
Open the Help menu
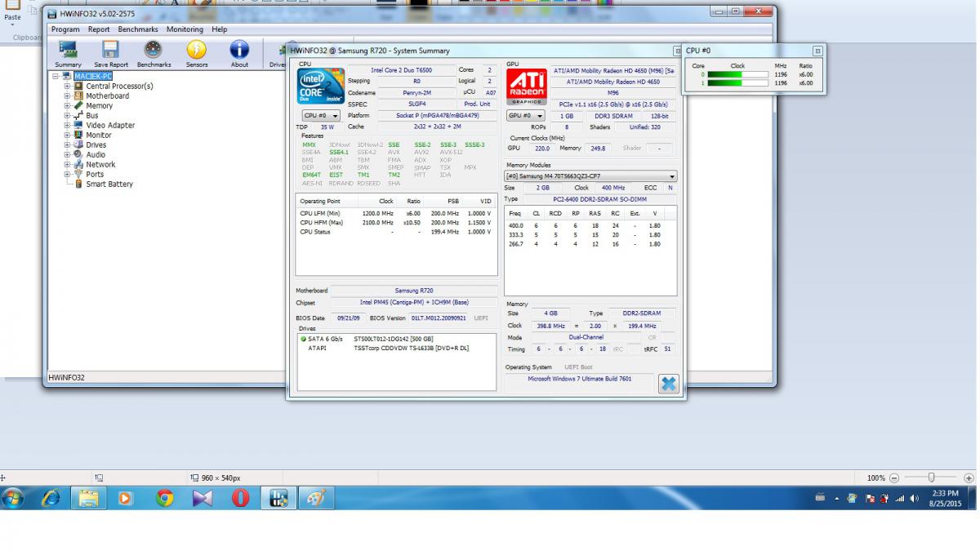(x=219, y=29)
